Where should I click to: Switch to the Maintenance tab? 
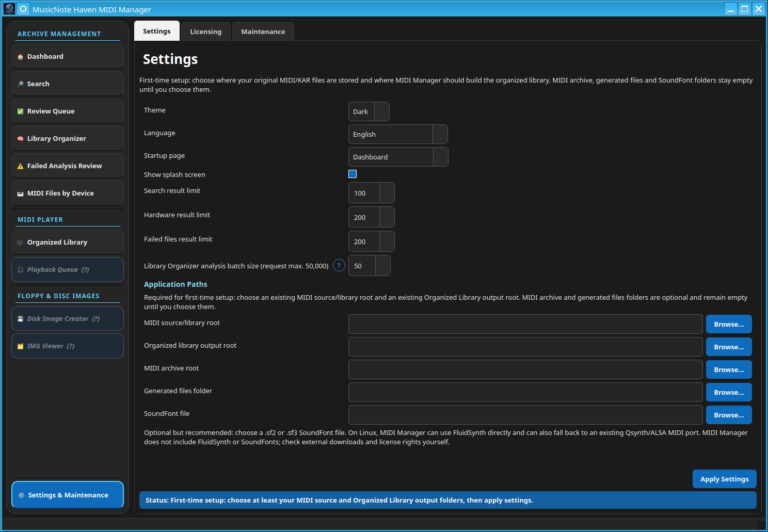tap(263, 31)
